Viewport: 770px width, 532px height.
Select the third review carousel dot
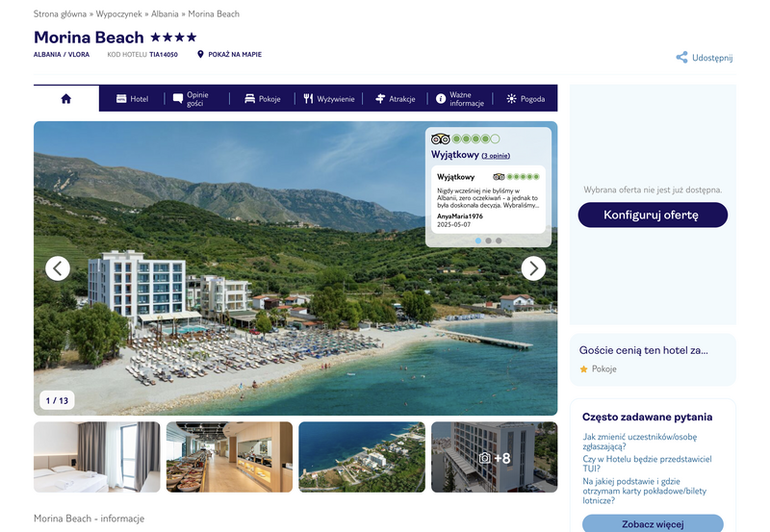pos(499,241)
